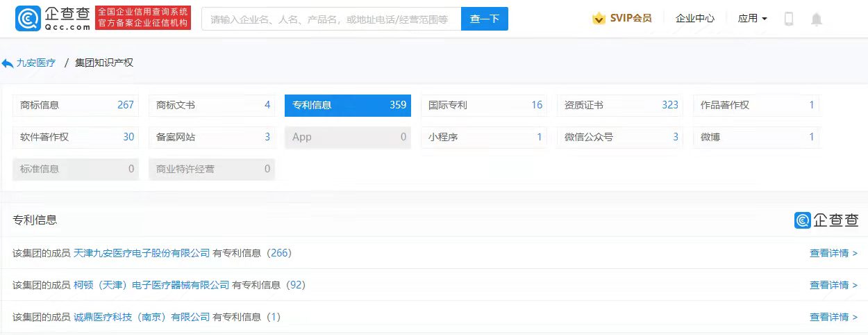The image size is (868, 335).
Task: Focus the company name search field
Action: (x=331, y=19)
